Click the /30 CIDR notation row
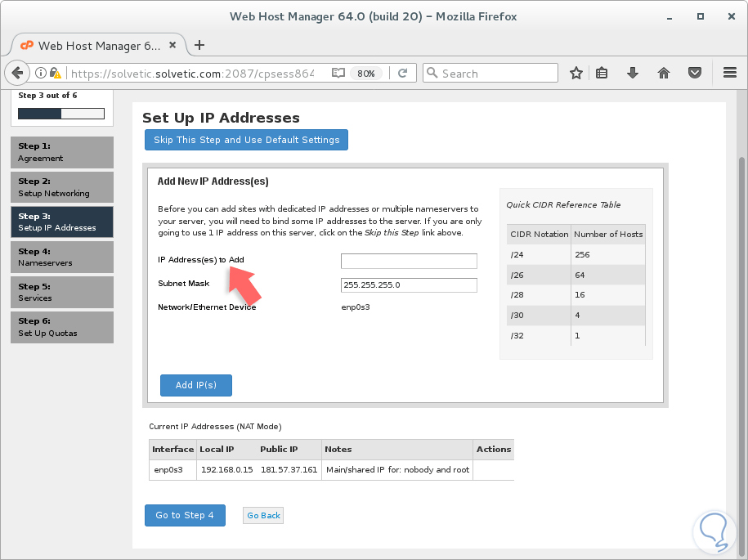Screen dimensions: 748x560 [x=576, y=316]
